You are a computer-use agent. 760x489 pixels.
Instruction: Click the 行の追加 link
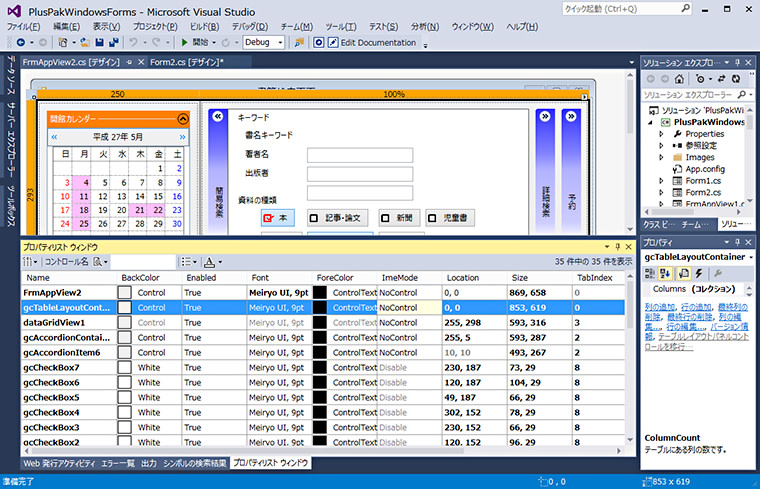696,307
